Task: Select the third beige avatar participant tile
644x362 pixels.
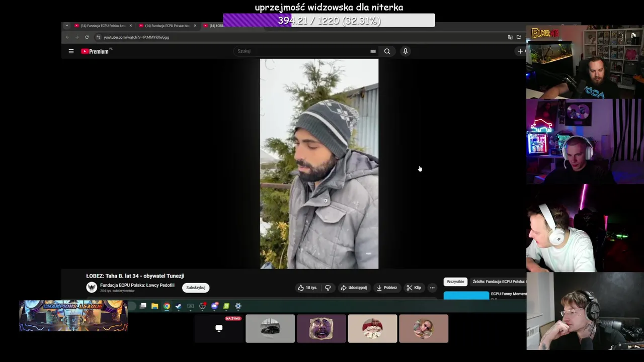Action: pos(372,328)
